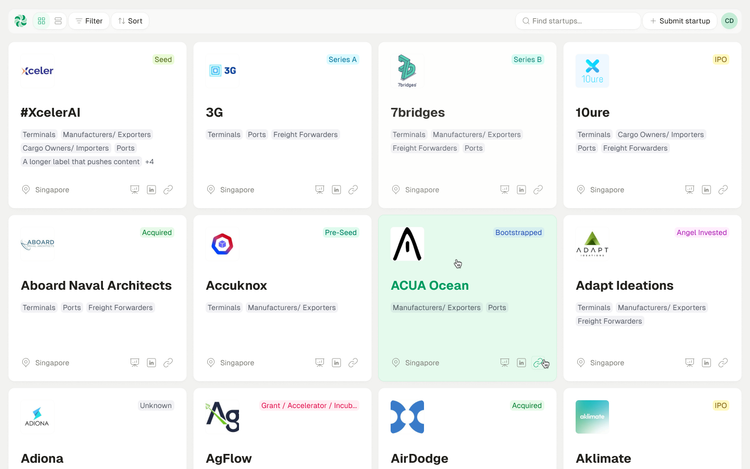Click the Adiona startup title
The width and height of the screenshot is (750, 469).
(42, 458)
